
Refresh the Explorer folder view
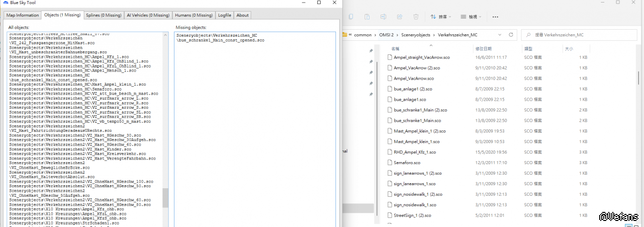click(511, 35)
